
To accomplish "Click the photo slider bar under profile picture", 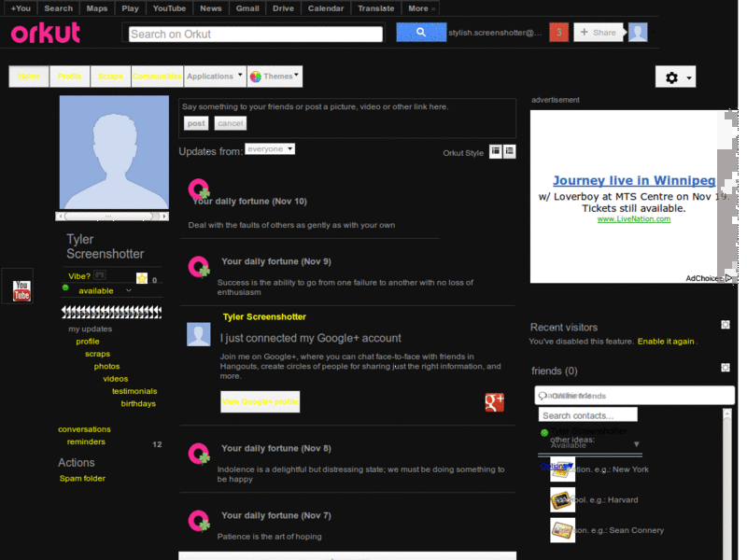I will [108, 217].
